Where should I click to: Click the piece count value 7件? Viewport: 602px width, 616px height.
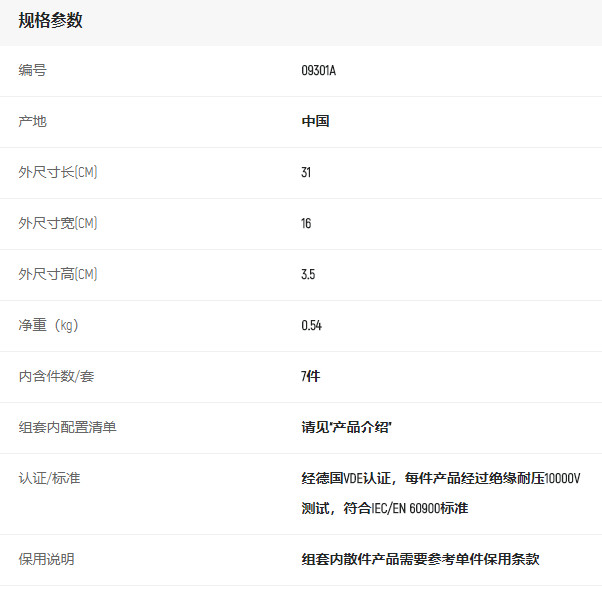pos(310,377)
